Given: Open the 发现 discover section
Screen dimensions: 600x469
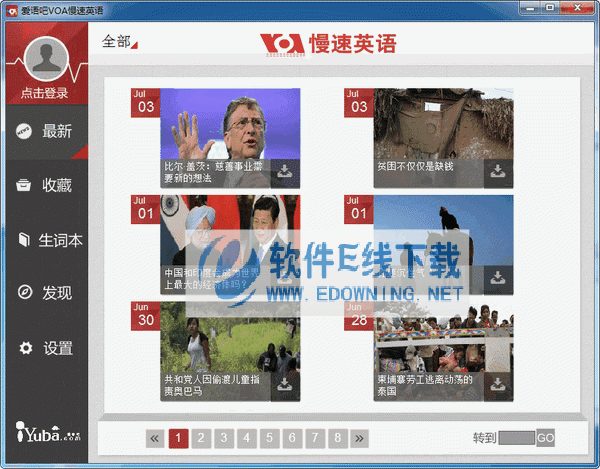Looking at the screenshot, I should coord(44,293).
